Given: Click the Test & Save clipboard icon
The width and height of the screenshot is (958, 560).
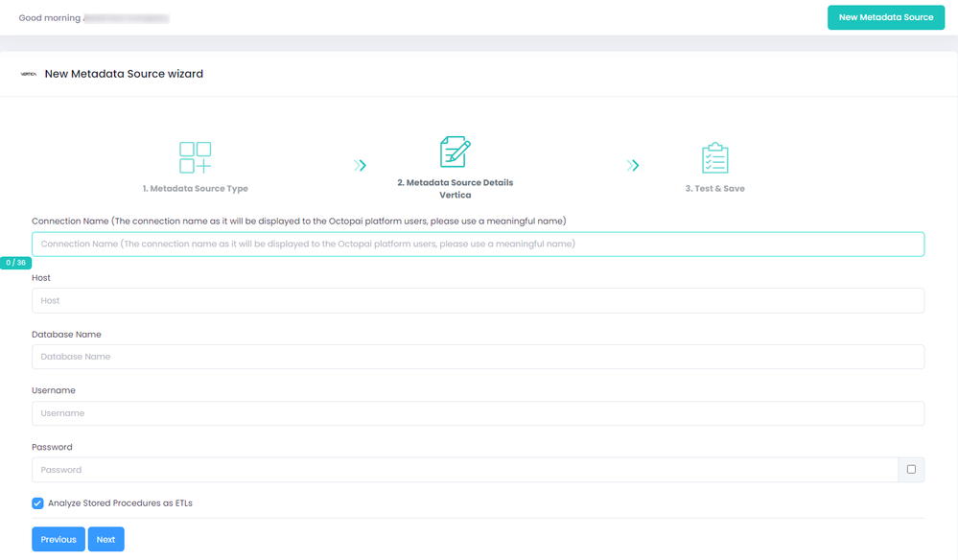Looking at the screenshot, I should point(714,157).
